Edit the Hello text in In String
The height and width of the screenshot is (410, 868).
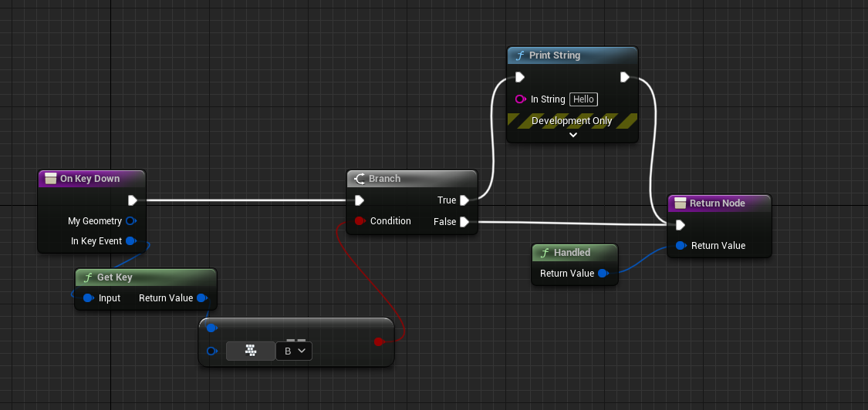(583, 99)
